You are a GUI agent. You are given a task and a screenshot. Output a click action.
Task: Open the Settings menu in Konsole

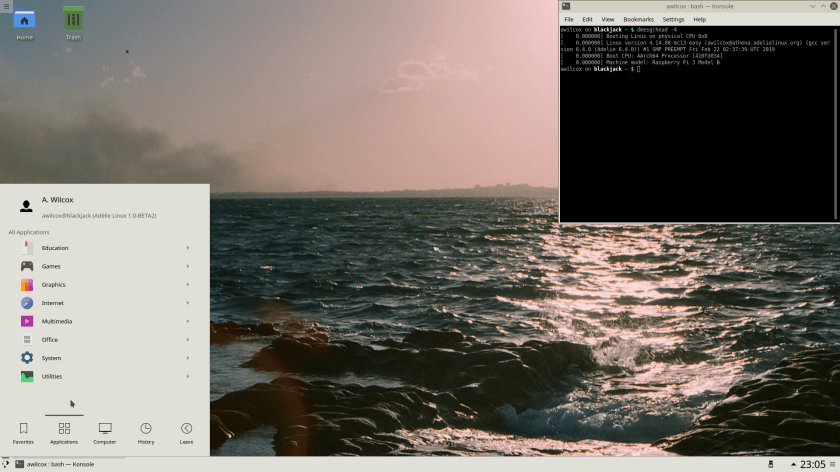673,19
